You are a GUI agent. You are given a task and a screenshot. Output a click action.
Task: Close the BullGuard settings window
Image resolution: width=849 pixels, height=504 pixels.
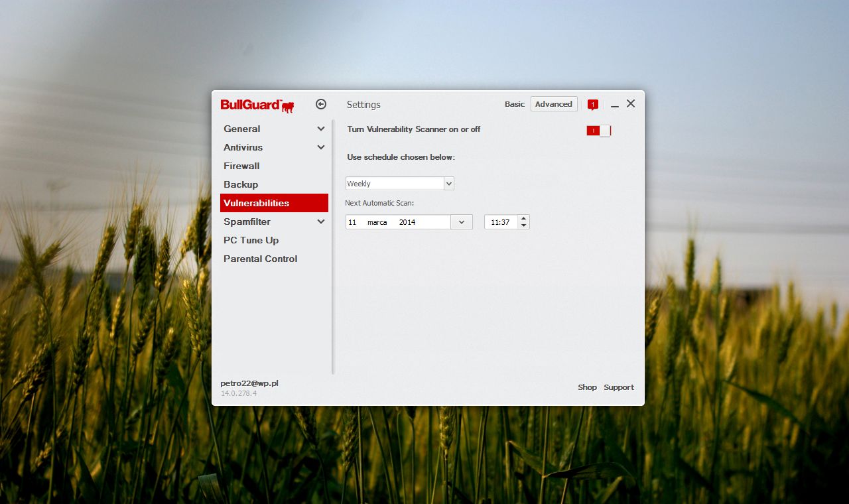point(631,103)
